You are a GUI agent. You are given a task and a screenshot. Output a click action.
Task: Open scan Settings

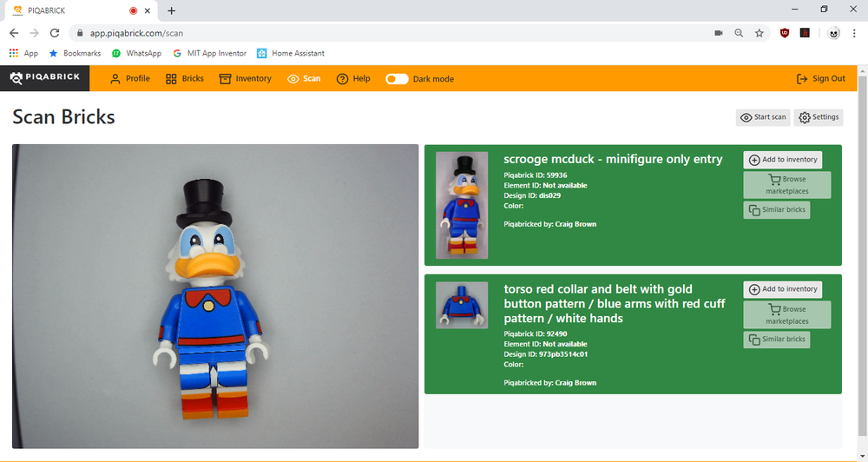819,117
